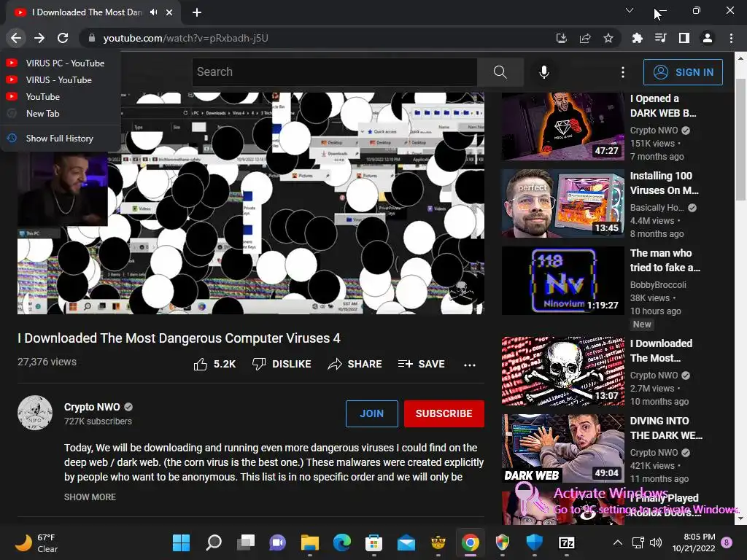Click the YouTube Search input field

pyautogui.click(x=334, y=72)
